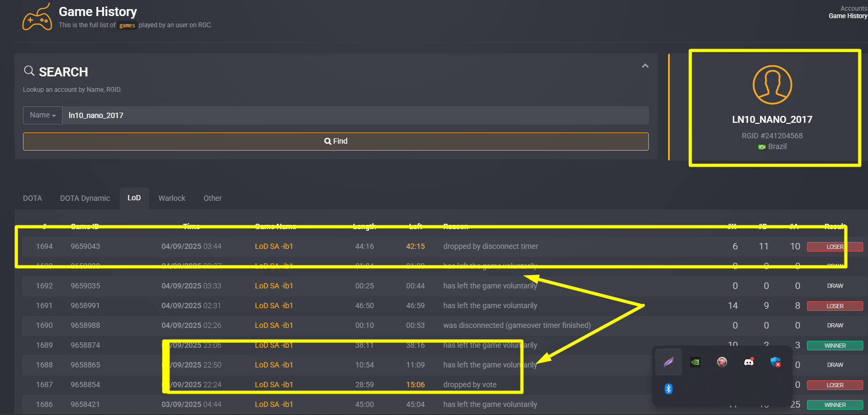The height and width of the screenshot is (415, 868).
Task: Open LoD SA -ib1 link for game 9658865
Action: click(274, 365)
